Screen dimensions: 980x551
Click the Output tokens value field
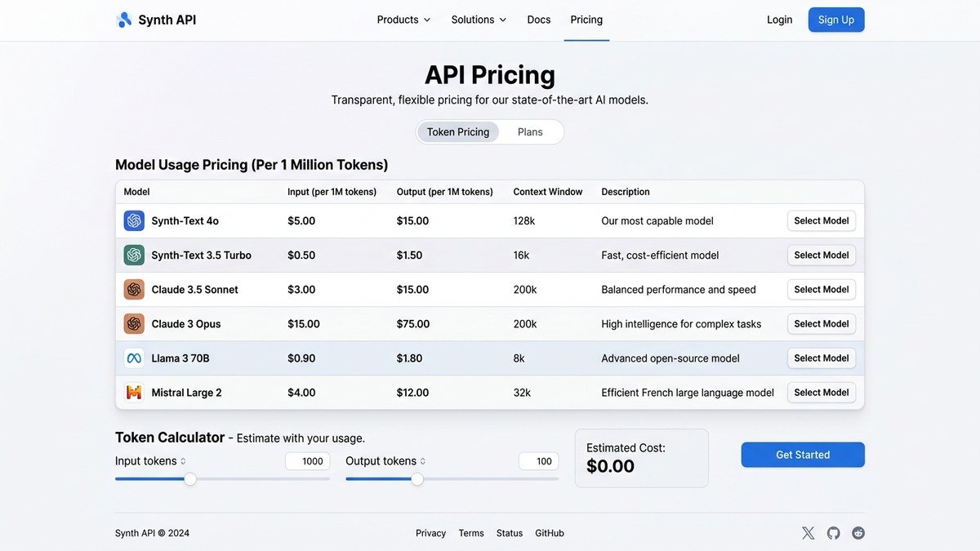[539, 461]
